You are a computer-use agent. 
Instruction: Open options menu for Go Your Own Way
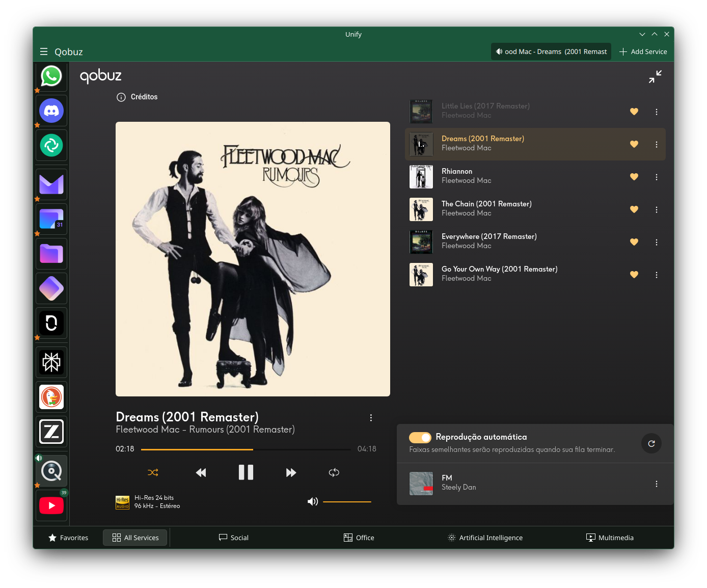click(657, 275)
